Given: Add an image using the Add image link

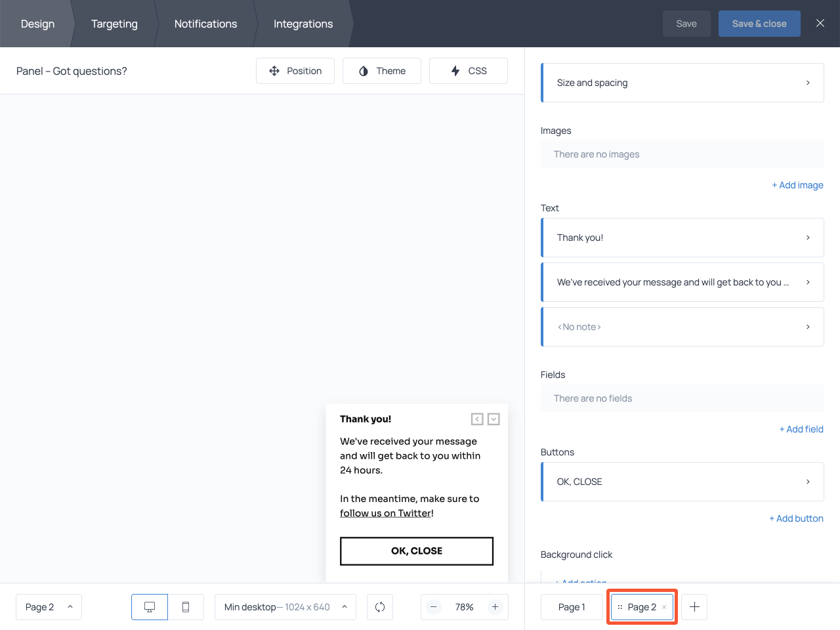Looking at the screenshot, I should [797, 184].
